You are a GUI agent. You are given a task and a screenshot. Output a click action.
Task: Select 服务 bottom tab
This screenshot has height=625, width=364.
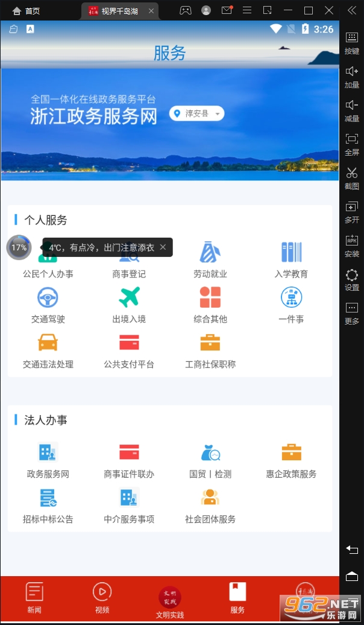(x=237, y=597)
